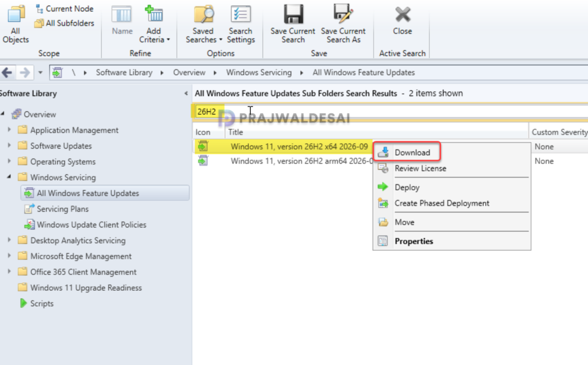The width and height of the screenshot is (588, 365).
Task: Select Desktop Analytics Servicing folder
Action: click(78, 240)
